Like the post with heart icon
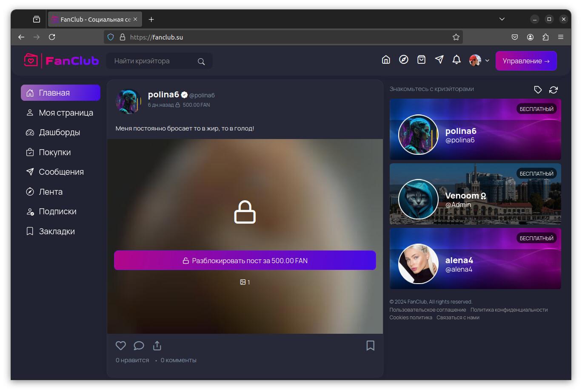Viewport: 582px width, 392px height. pos(121,346)
